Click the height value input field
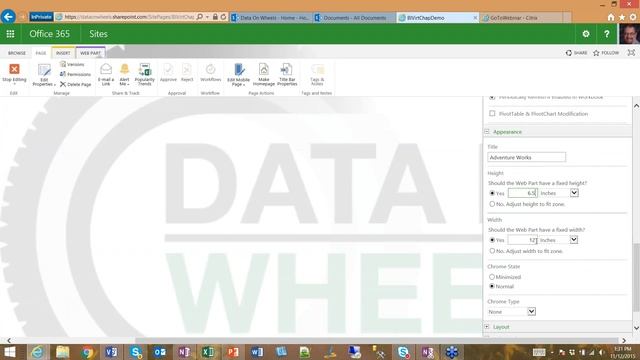 point(522,193)
